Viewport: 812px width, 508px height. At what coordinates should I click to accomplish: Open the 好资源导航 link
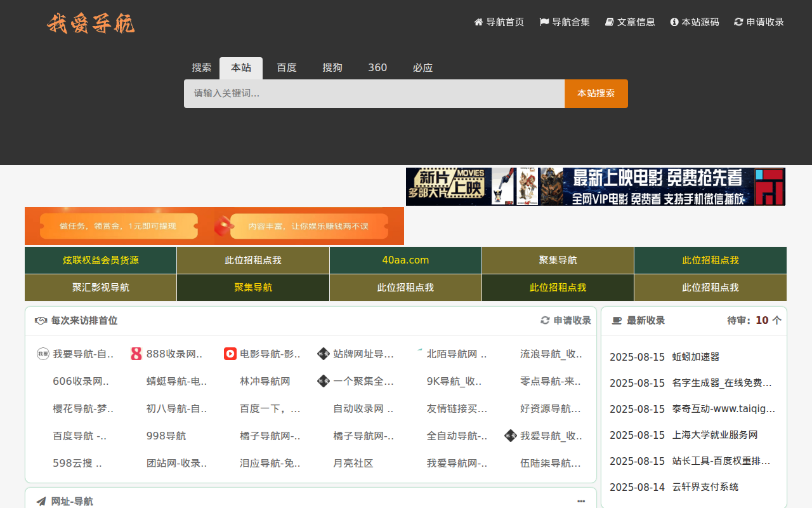click(551, 408)
